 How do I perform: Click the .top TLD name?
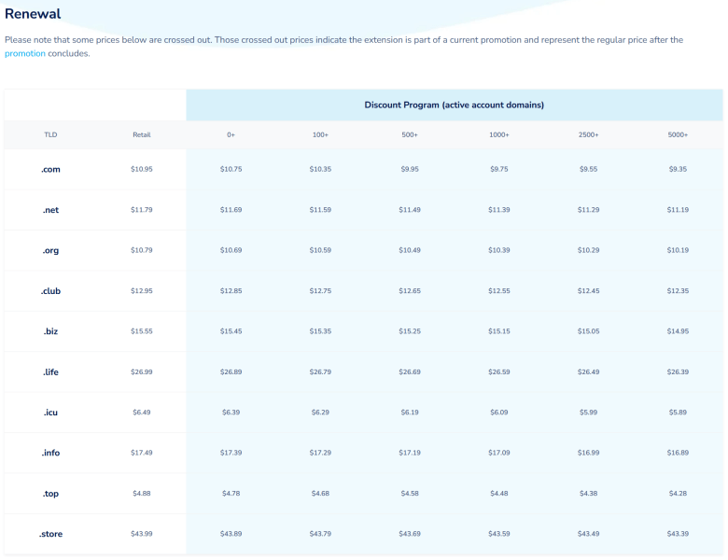point(50,494)
